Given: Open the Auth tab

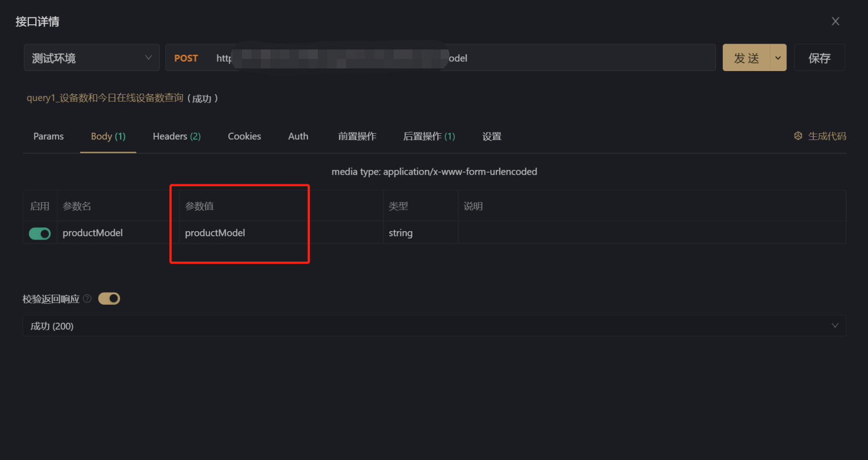Looking at the screenshot, I should [298, 136].
